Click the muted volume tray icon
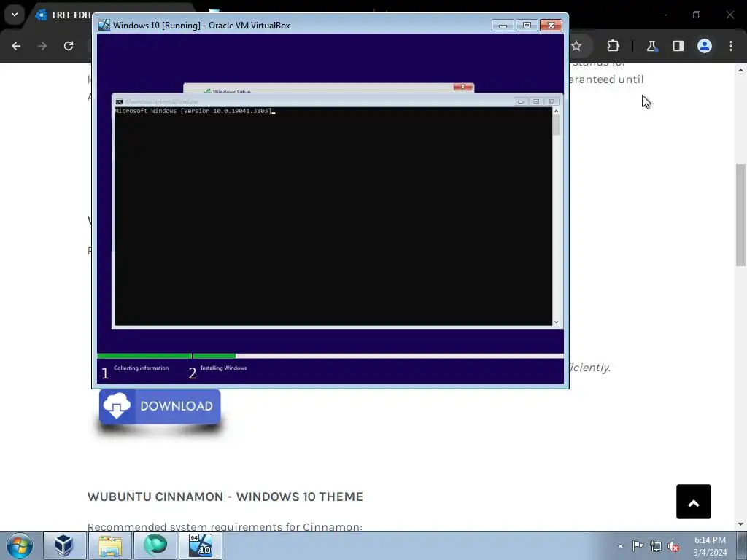 coord(673,546)
